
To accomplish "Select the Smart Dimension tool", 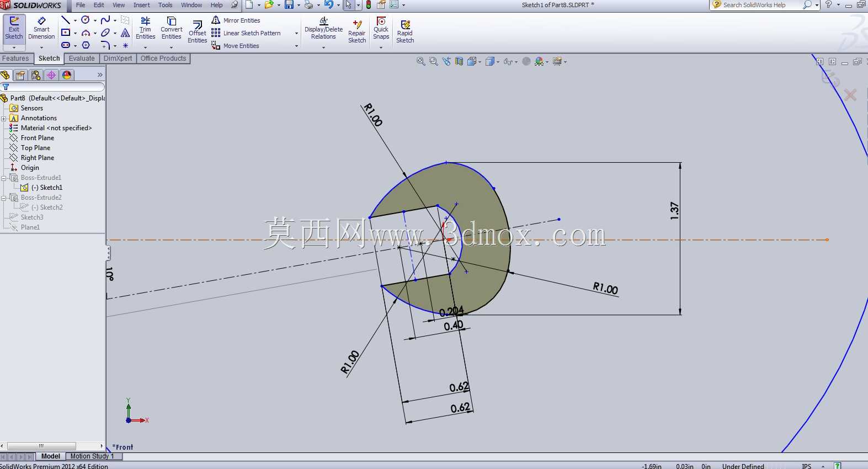I will 41,29.
